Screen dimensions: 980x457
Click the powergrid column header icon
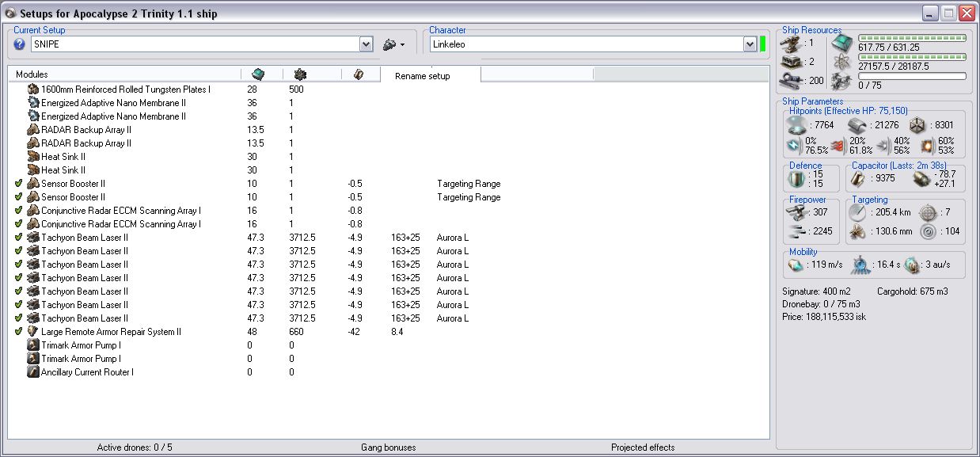pos(301,74)
